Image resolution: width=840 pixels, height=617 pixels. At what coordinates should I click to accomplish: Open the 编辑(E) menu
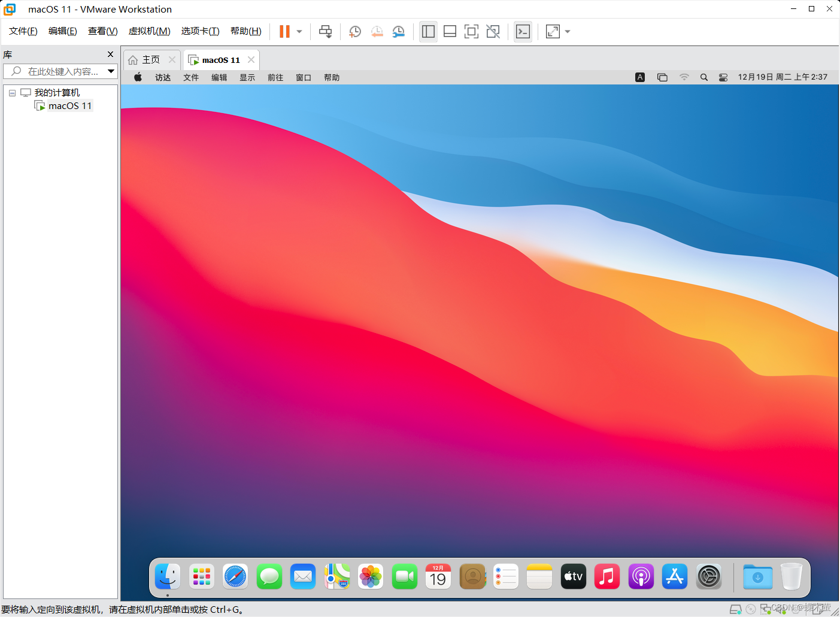(63, 31)
